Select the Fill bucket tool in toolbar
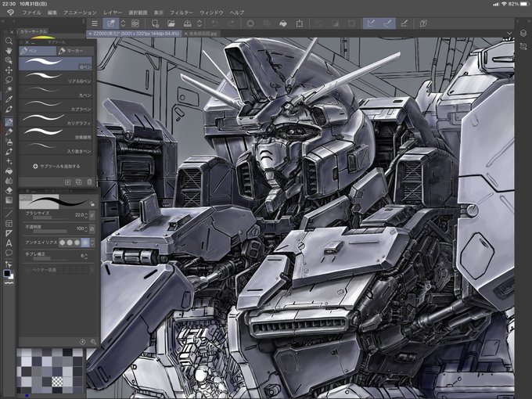Viewport: 532px width, 399px height. 9,171
